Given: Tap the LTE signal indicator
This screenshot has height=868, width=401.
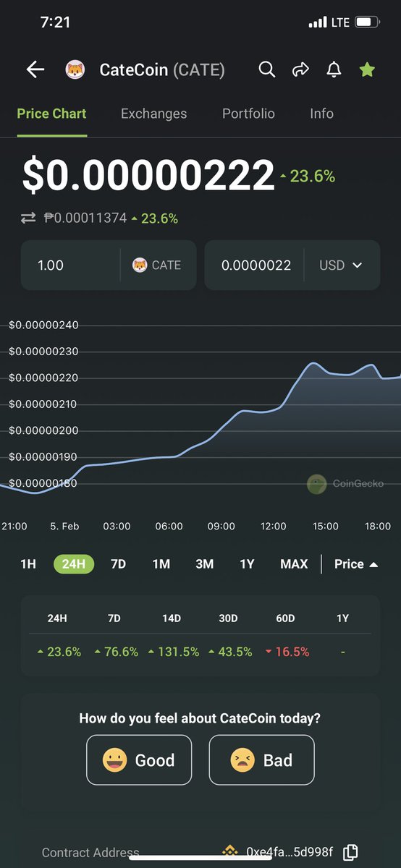Looking at the screenshot, I should tap(340, 22).
